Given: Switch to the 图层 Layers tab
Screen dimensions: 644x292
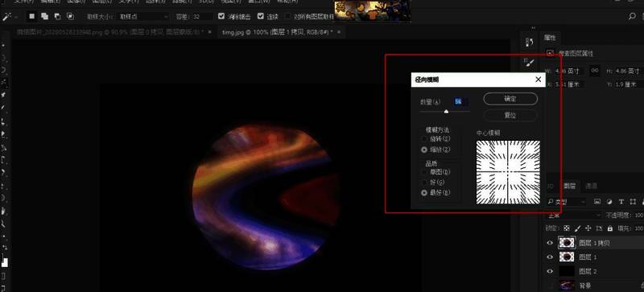Looking at the screenshot, I should tap(570, 186).
